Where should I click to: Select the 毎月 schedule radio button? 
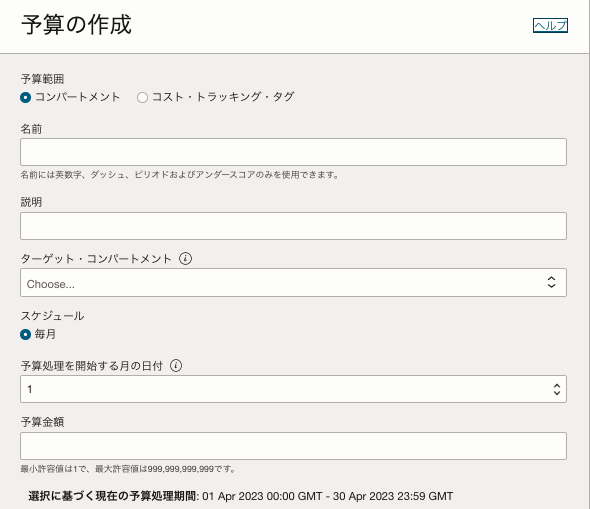pyautogui.click(x=26, y=334)
